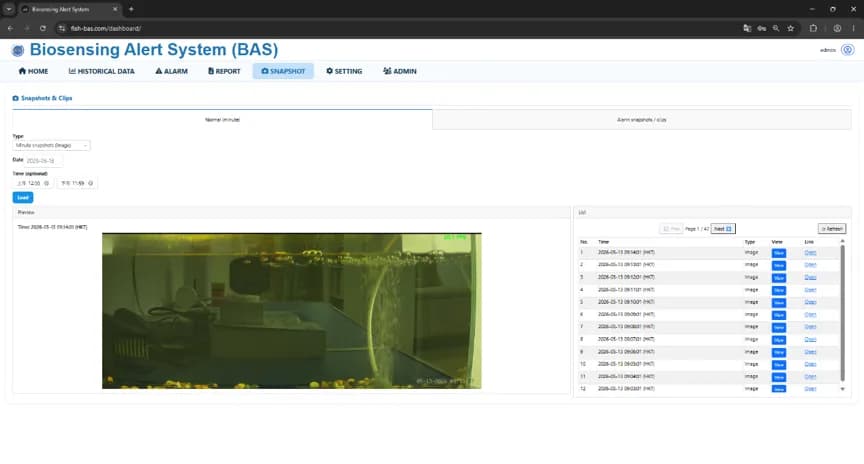Screen dimensions: 864x464
Task: Switch to the Alarm snapshots / clips tab
Action: point(642,120)
